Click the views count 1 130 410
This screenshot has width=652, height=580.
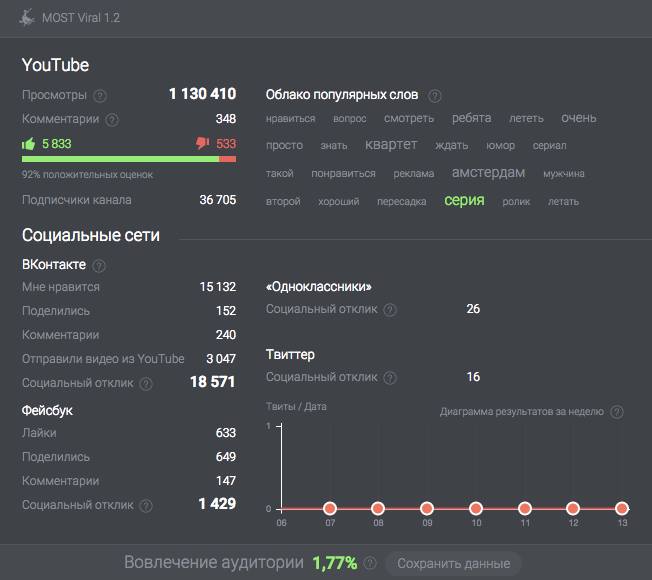[x=203, y=94]
